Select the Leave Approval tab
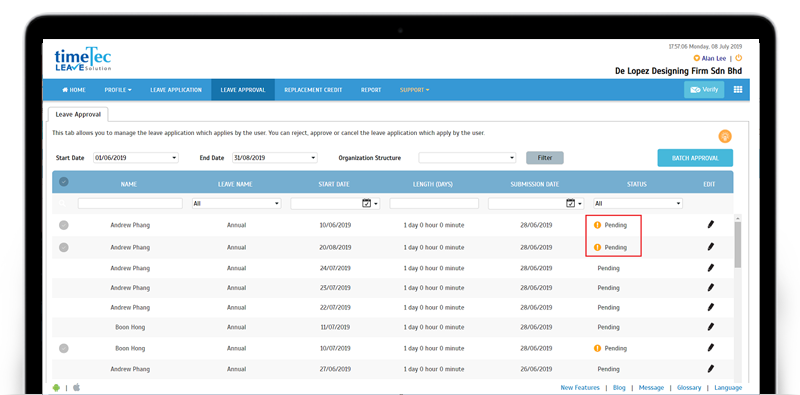The width and height of the screenshot is (800, 395). coord(78,114)
